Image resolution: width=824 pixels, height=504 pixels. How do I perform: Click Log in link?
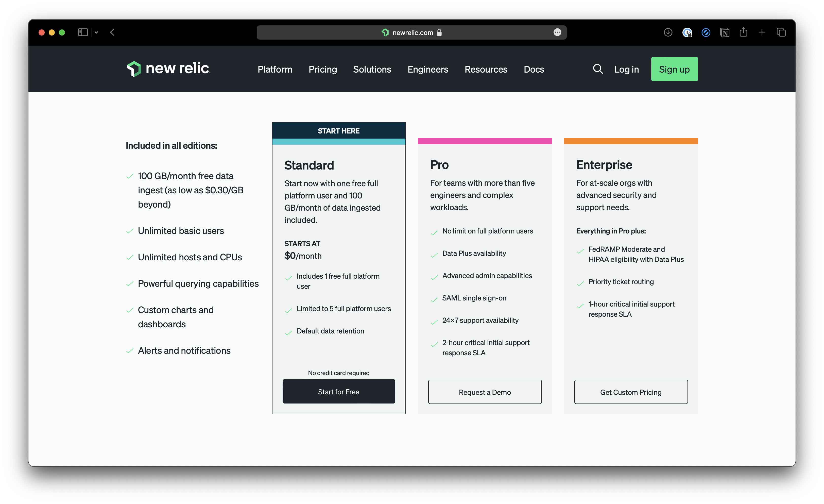coord(626,69)
